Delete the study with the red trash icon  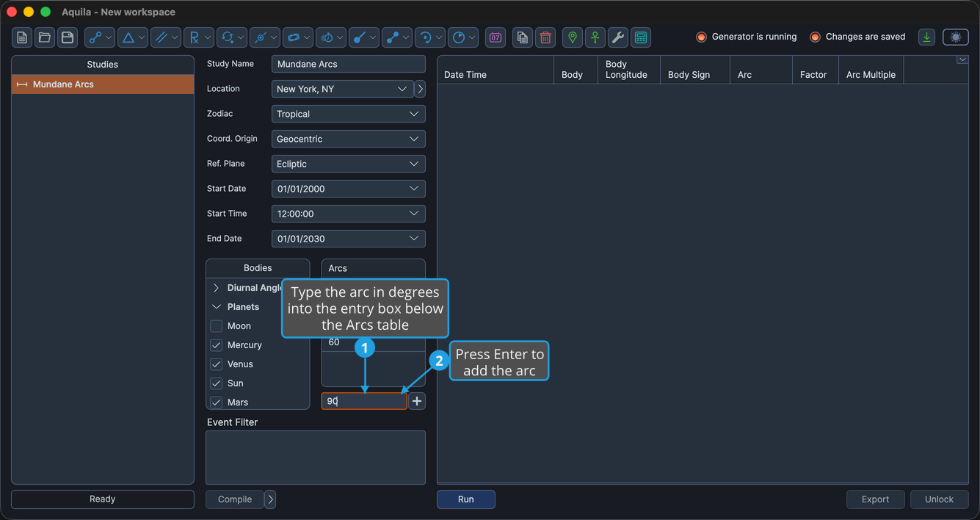tap(545, 37)
